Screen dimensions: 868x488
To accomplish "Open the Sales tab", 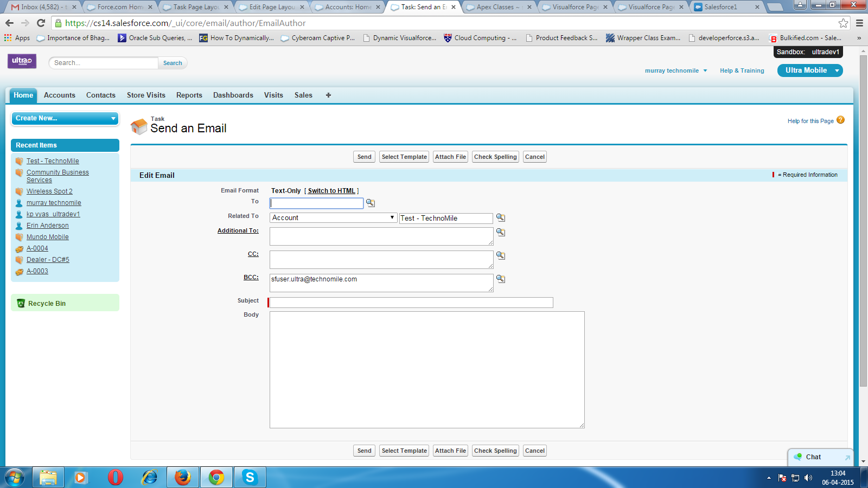I will click(303, 95).
